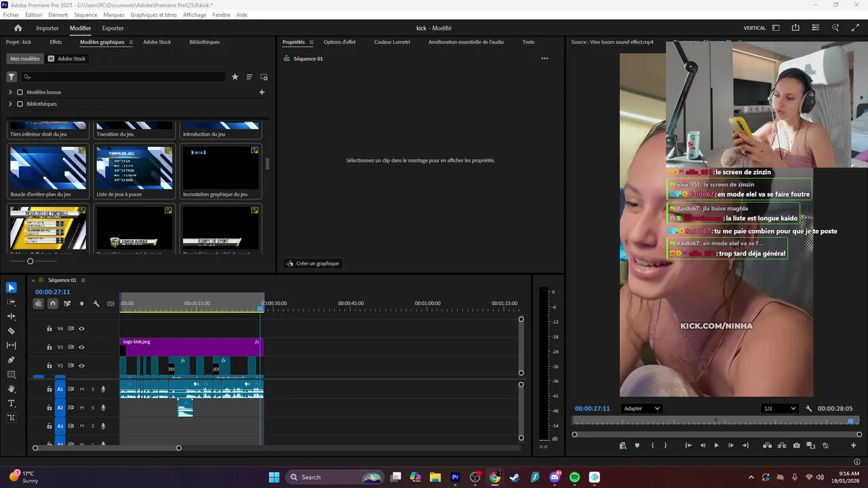Show hidden system tray icons
The height and width of the screenshot is (488, 868).
tap(751, 477)
